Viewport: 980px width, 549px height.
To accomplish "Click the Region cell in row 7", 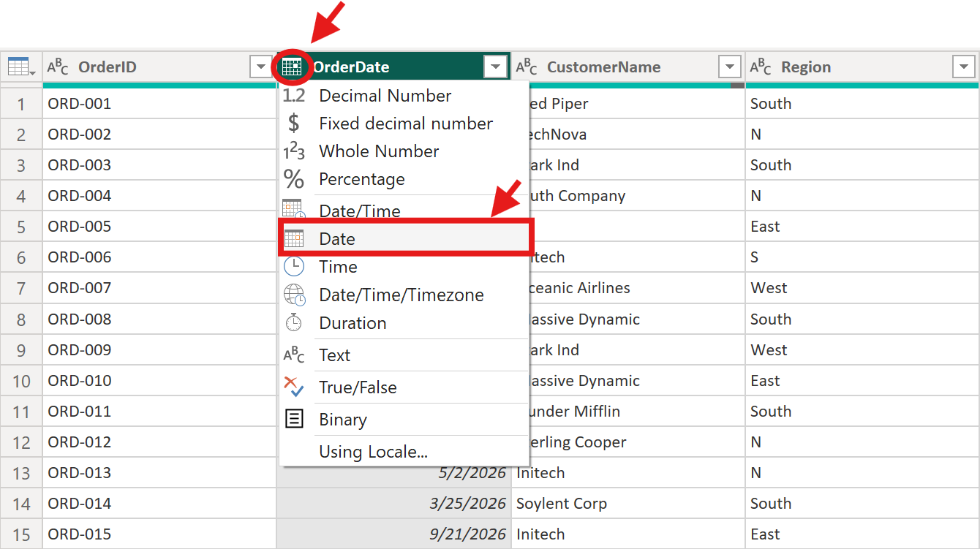I will tap(862, 288).
